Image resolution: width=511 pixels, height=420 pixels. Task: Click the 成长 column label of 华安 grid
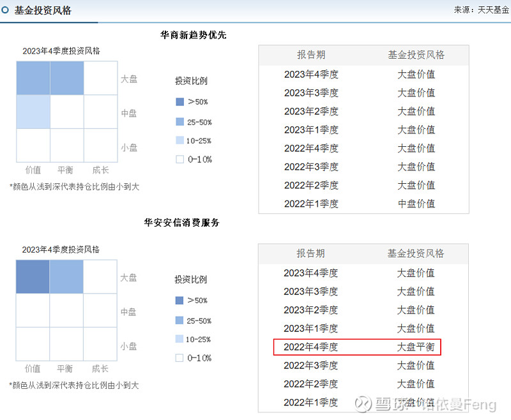coord(100,368)
